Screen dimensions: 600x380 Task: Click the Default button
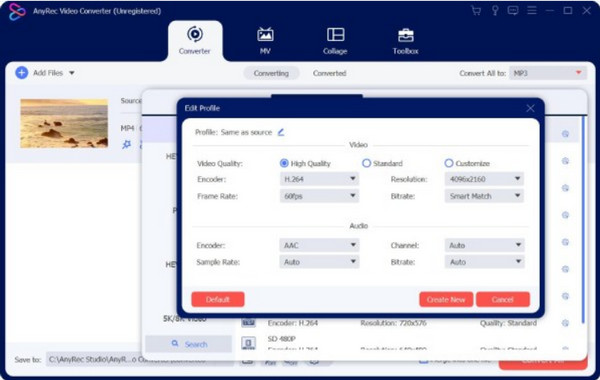pyautogui.click(x=218, y=299)
